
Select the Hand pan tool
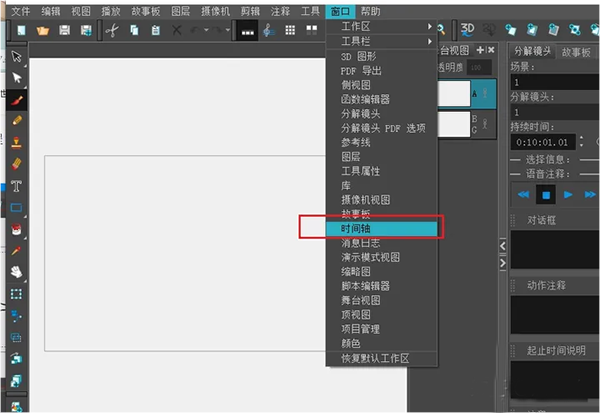(16, 272)
